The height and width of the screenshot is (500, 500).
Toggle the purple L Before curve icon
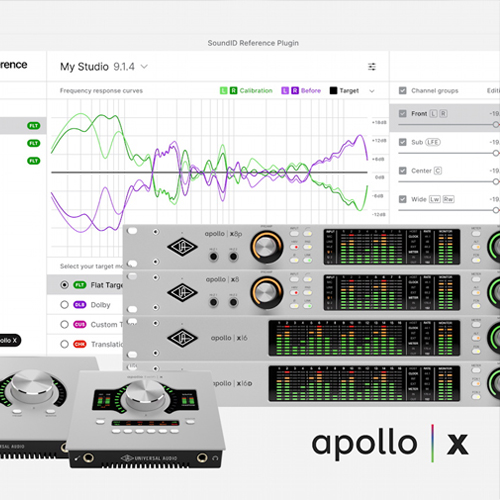[285, 91]
